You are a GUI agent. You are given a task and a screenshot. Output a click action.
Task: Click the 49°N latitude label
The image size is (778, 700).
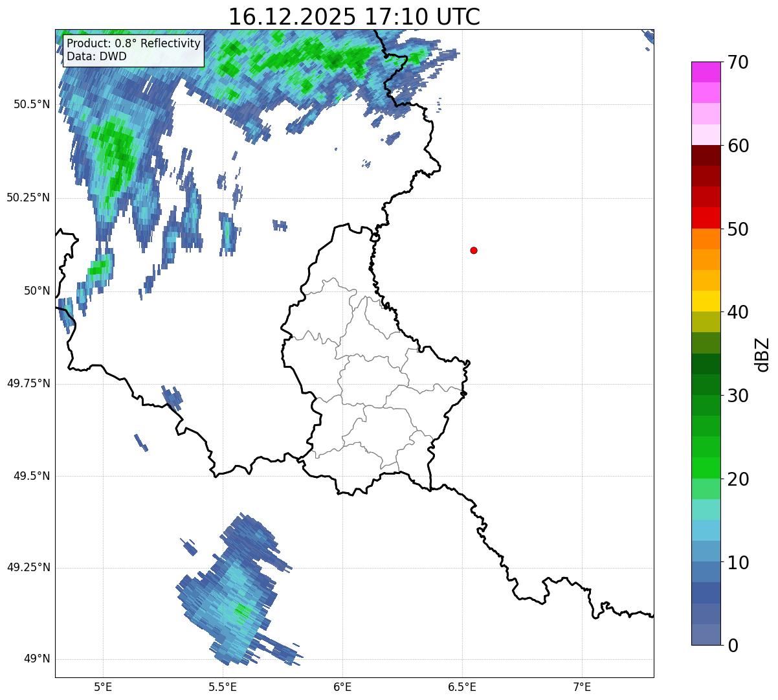tap(38, 659)
